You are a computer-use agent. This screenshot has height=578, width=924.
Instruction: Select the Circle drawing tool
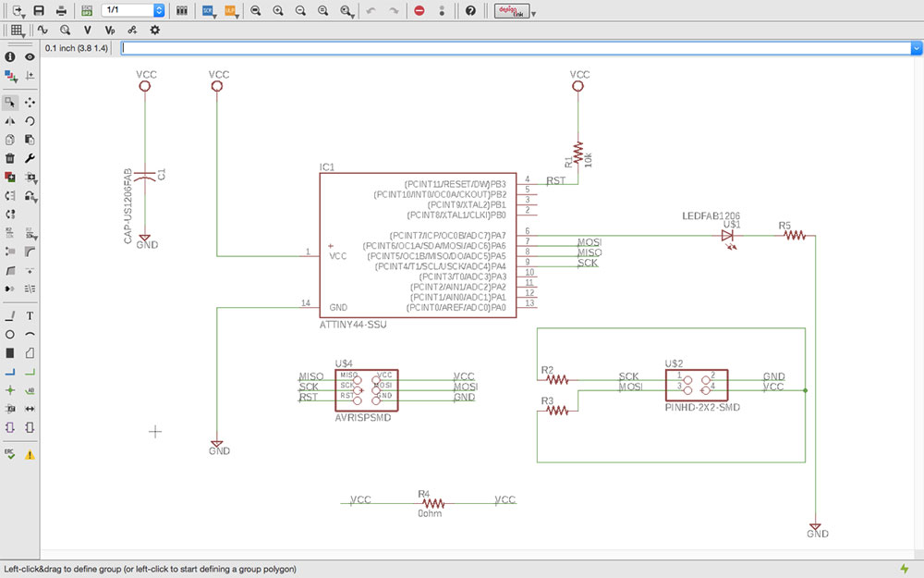10,335
